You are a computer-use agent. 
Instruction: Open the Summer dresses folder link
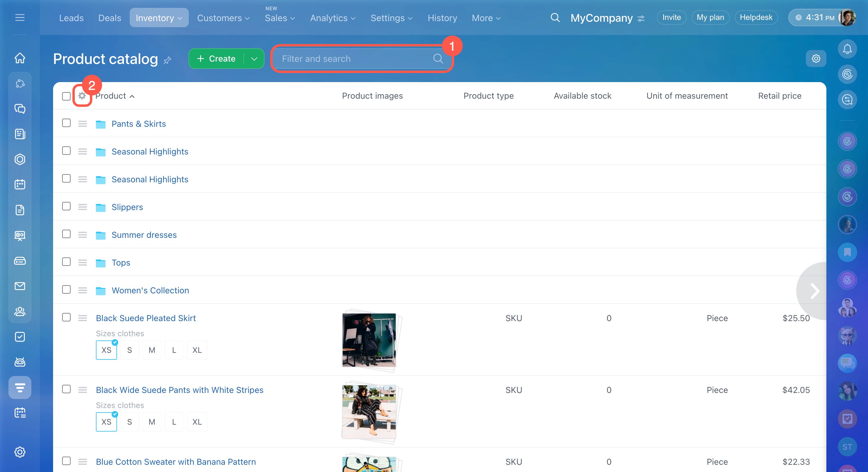[x=144, y=235]
